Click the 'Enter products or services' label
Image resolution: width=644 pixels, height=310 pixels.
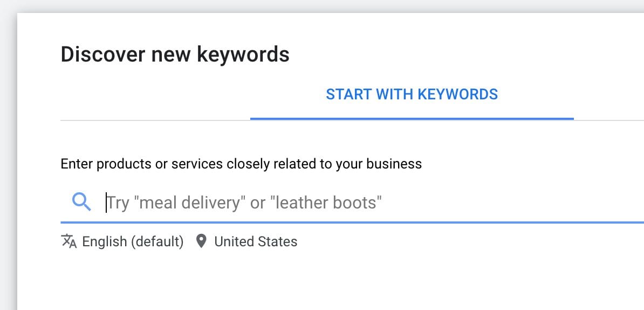click(x=241, y=164)
